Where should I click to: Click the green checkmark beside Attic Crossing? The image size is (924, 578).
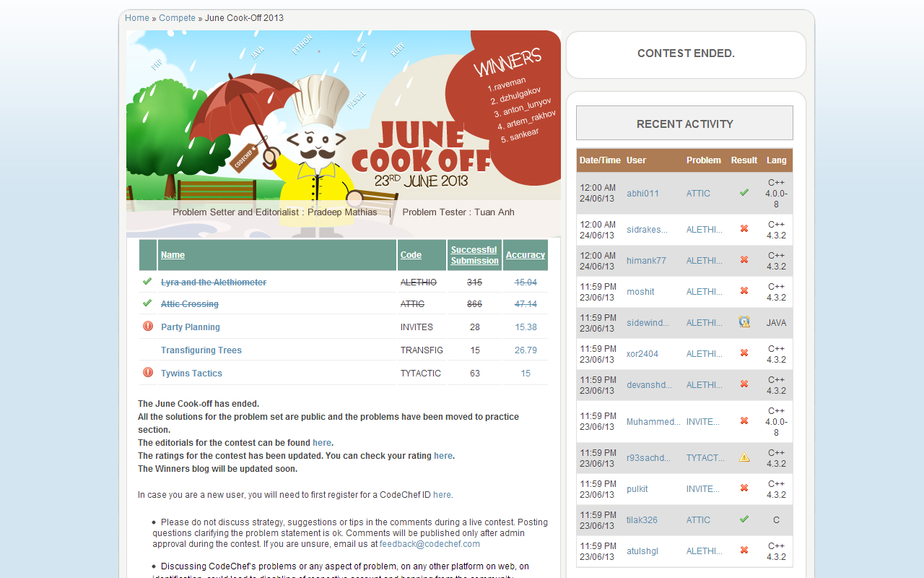[x=147, y=303]
